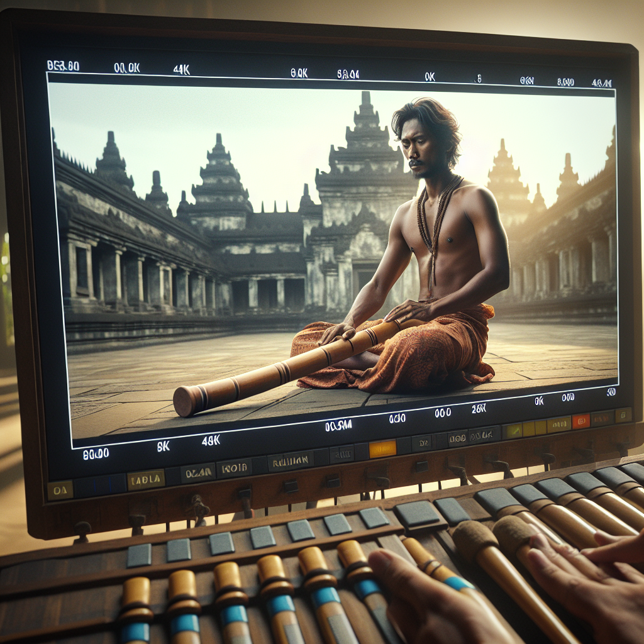The image size is (644, 644).
Task: Click the 48K marker on the bottom ruler
Action: point(211,441)
